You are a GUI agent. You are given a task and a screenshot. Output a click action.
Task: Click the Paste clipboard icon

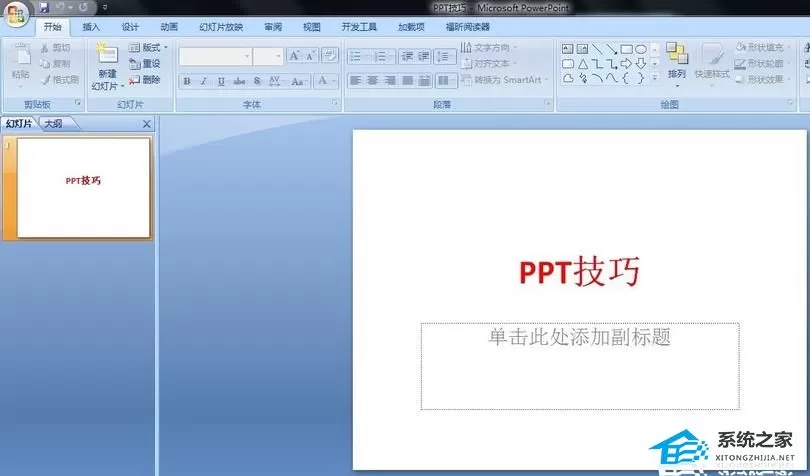pyautogui.click(x=22, y=56)
